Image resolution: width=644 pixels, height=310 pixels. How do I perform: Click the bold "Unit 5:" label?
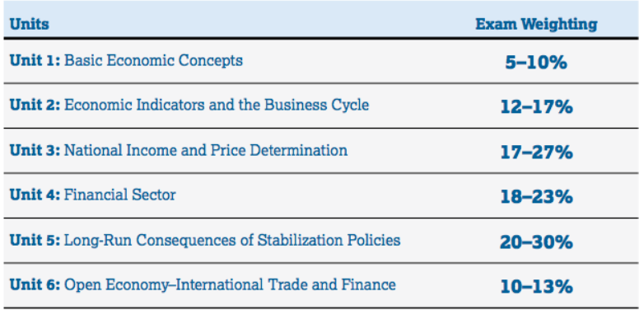tap(35, 240)
